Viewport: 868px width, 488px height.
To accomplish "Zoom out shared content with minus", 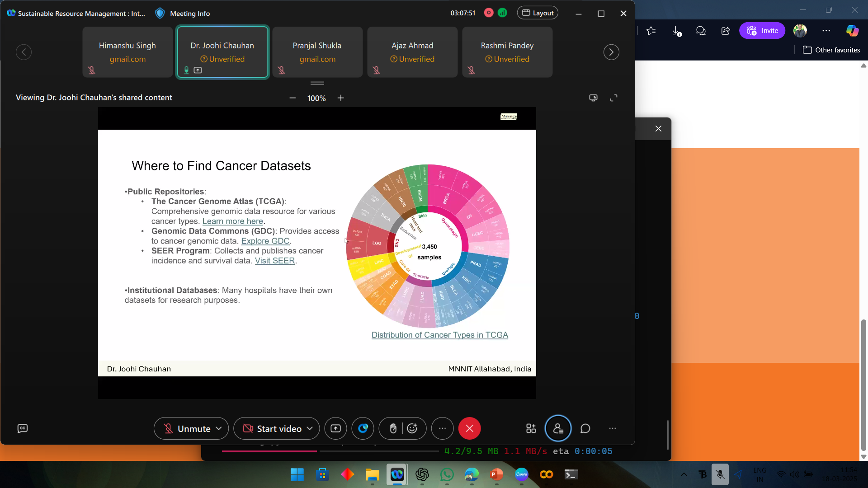I will click(292, 98).
